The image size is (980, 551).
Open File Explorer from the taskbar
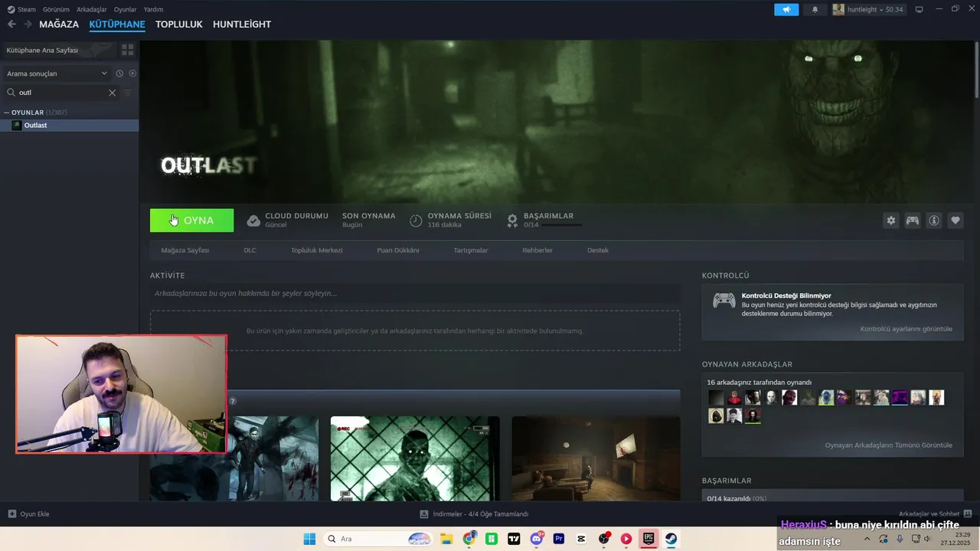447,539
